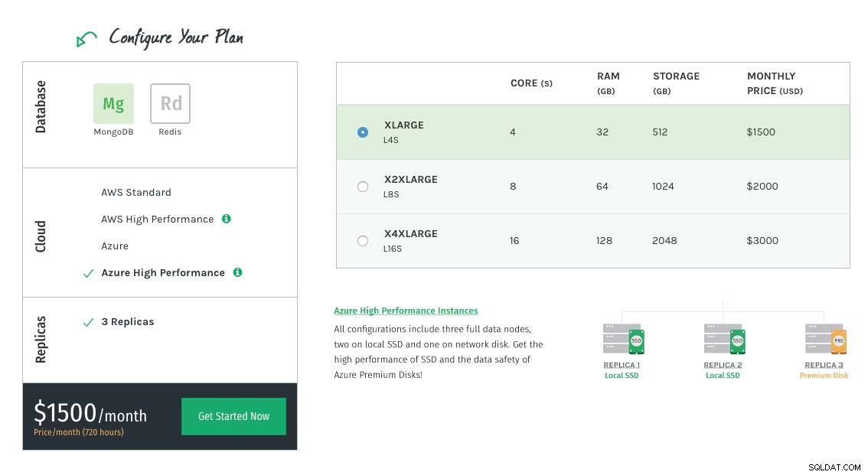Click the Configure Your Plan heading
868x475 pixels.
coord(176,37)
